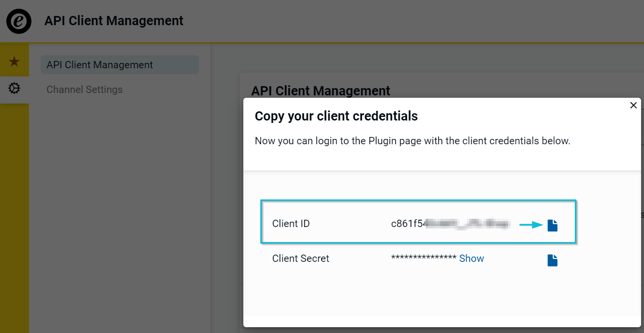Close the client credentials dialog
The image size is (644, 333).
633,105
